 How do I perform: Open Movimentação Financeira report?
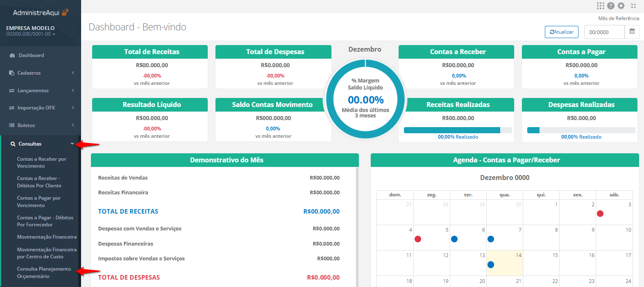pyautogui.click(x=47, y=237)
